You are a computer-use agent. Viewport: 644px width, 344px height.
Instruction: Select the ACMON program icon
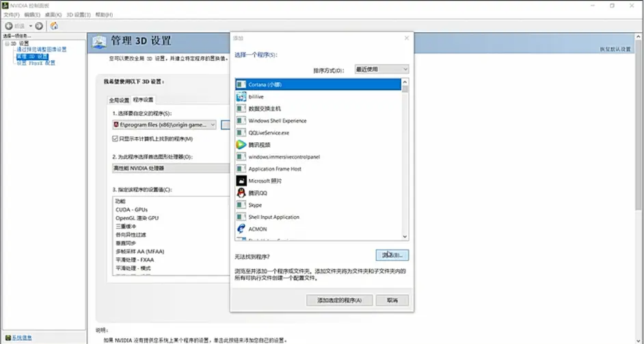[241, 229]
